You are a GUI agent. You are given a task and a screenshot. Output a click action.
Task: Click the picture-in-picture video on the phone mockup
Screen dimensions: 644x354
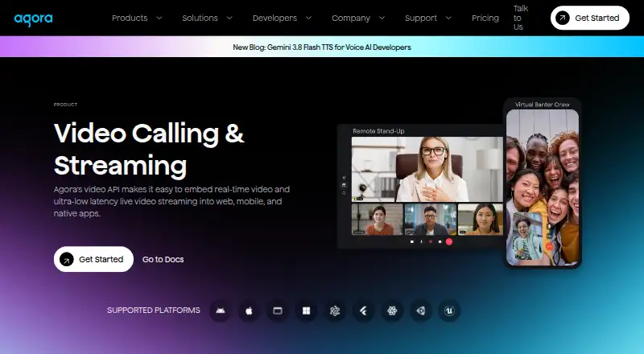point(527,237)
